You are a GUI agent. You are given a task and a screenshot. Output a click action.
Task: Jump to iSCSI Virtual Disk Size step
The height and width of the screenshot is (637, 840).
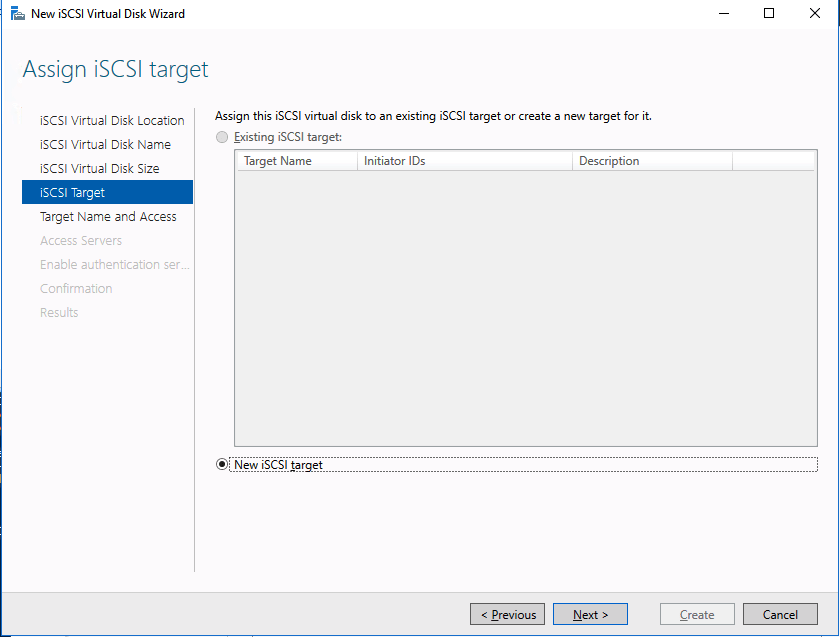tap(99, 169)
